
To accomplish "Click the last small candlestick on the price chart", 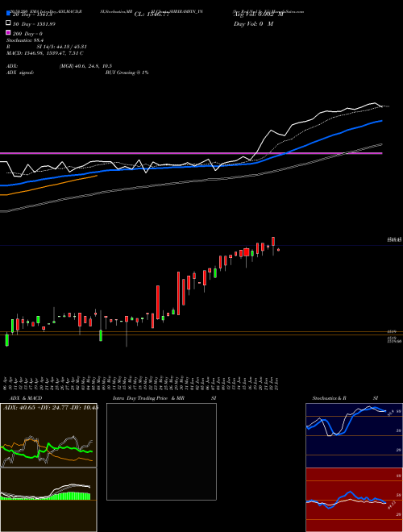I will (279, 250).
